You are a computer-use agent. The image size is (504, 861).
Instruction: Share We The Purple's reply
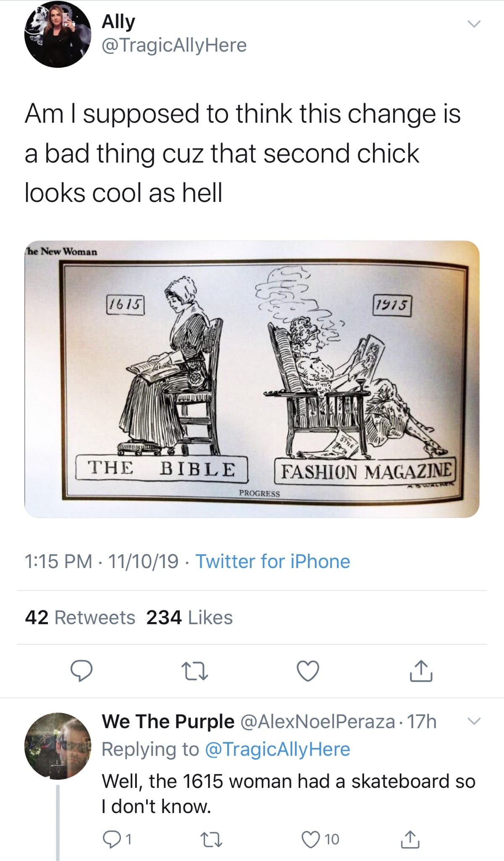[411, 839]
